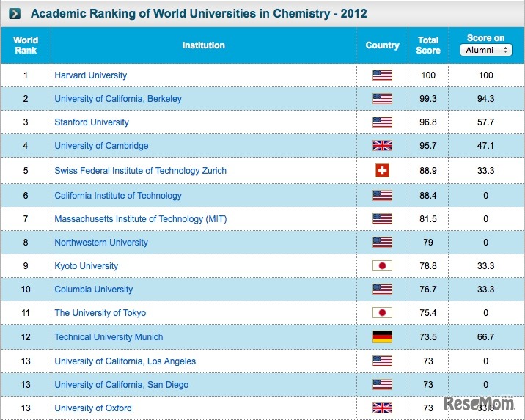Select world rank 9 cell
The width and height of the screenshot is (525, 420).
click(26, 266)
